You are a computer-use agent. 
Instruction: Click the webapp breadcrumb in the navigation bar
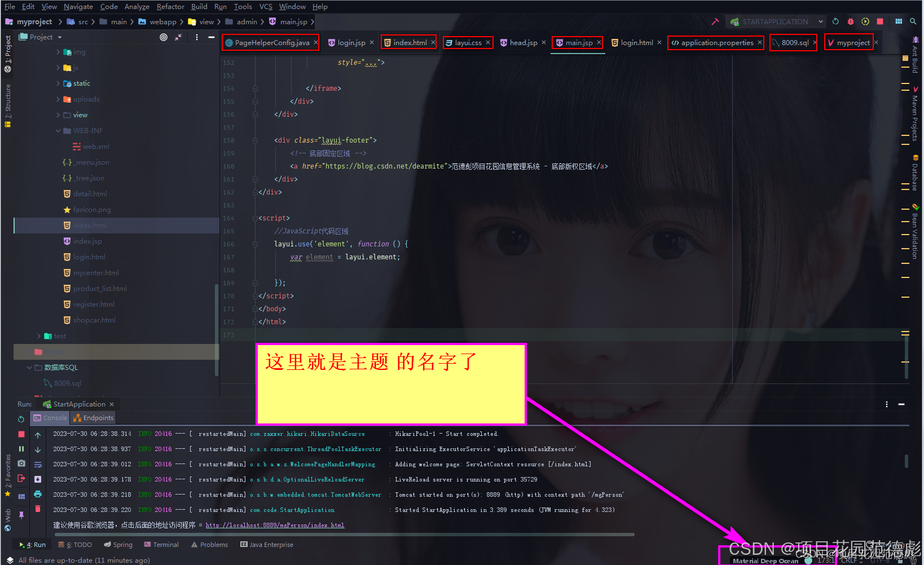(x=162, y=21)
